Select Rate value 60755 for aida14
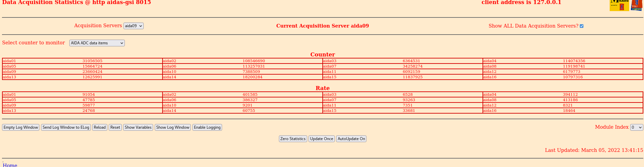The image size is (644, 167). click(x=249, y=111)
